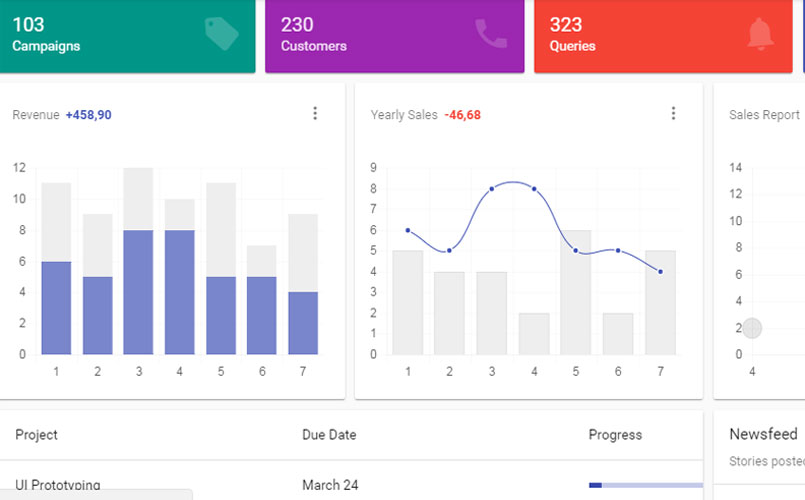Click the Revenue +458,90 heading
Viewport: 805px width, 500px height.
[62, 115]
